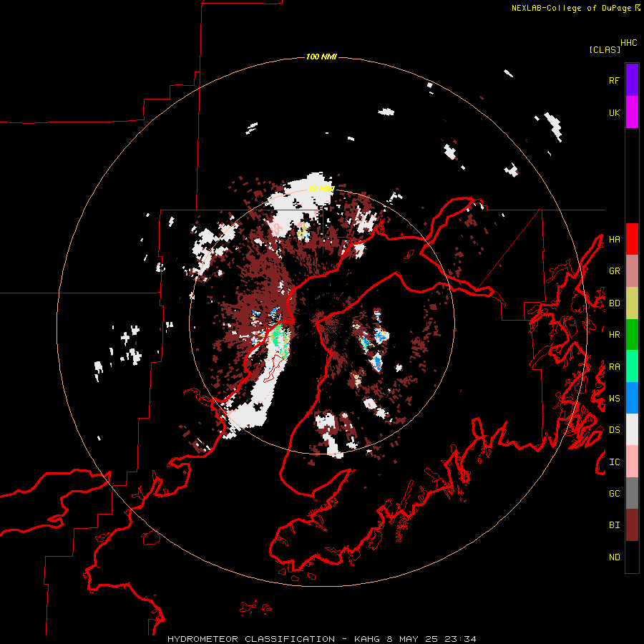Click the GC gray legend swatch
Screen dimensions: 644x644
tap(632, 493)
